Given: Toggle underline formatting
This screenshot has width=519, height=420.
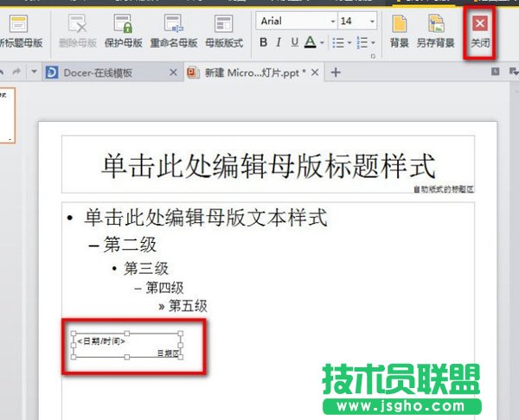Looking at the screenshot, I should pyautogui.click(x=294, y=41).
